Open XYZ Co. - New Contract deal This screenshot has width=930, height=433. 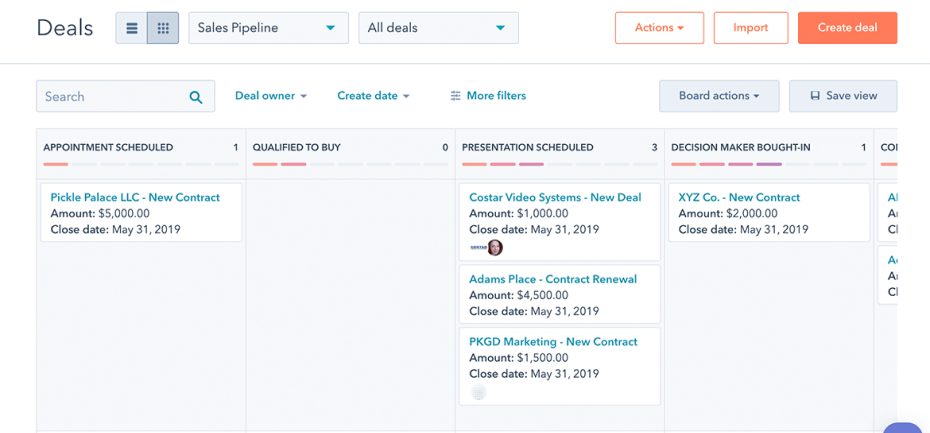pyautogui.click(x=739, y=197)
